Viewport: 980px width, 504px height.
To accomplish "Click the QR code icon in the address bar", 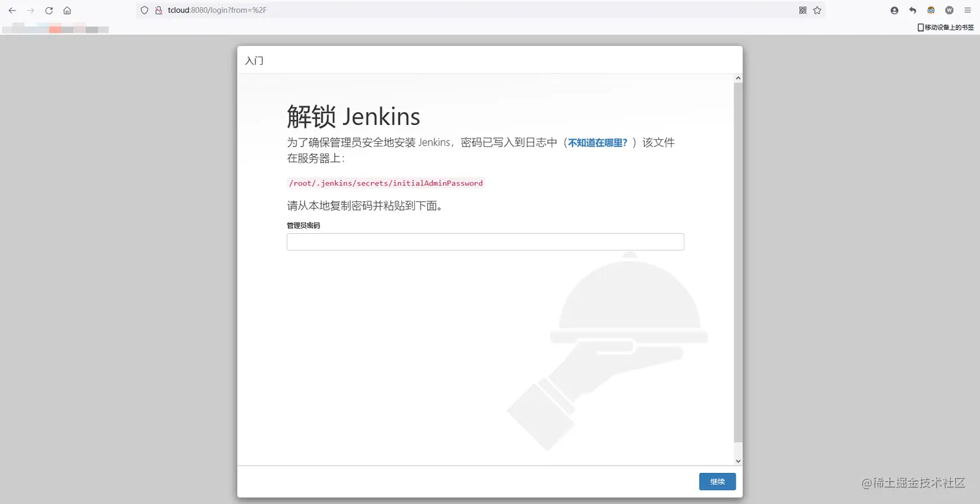I will tap(802, 10).
